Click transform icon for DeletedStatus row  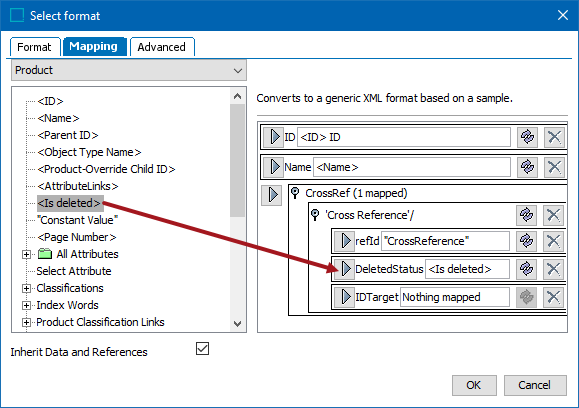526,269
